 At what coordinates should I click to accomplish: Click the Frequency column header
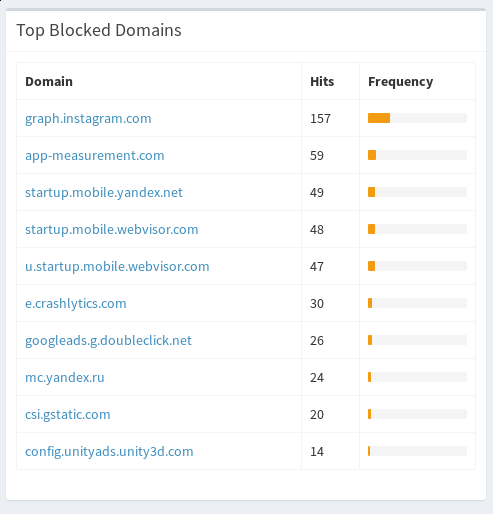click(x=401, y=82)
